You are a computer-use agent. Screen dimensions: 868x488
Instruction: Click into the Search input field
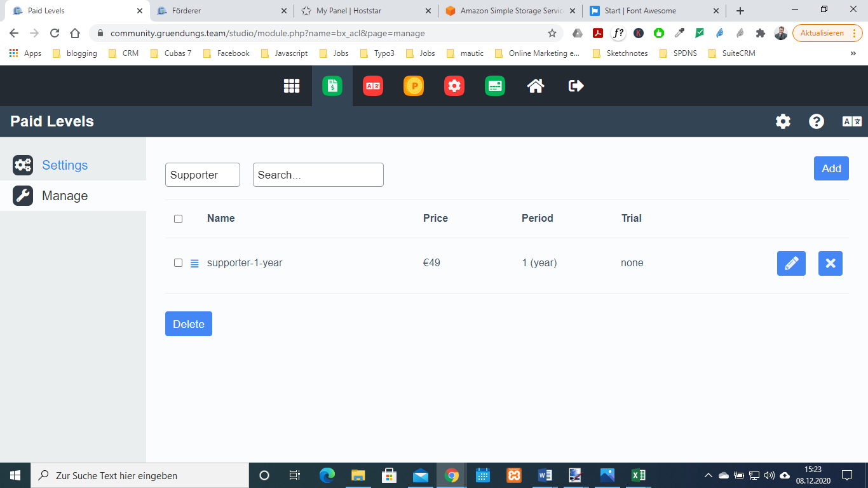pos(318,175)
